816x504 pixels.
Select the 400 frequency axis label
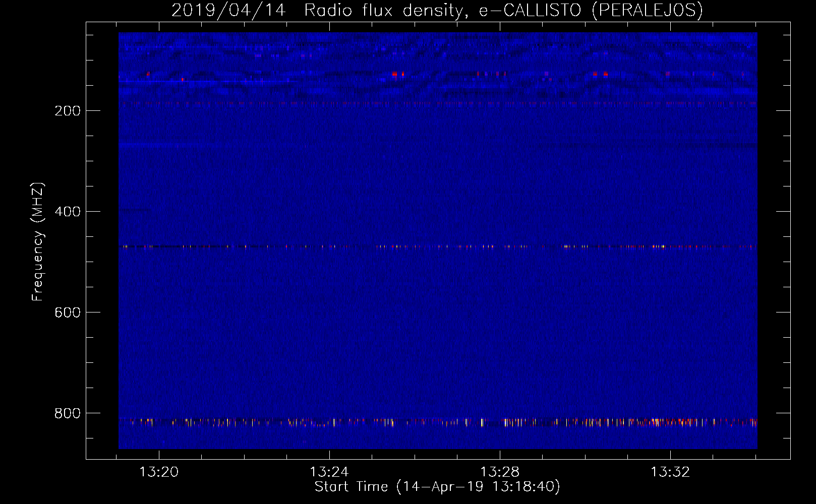[68, 212]
